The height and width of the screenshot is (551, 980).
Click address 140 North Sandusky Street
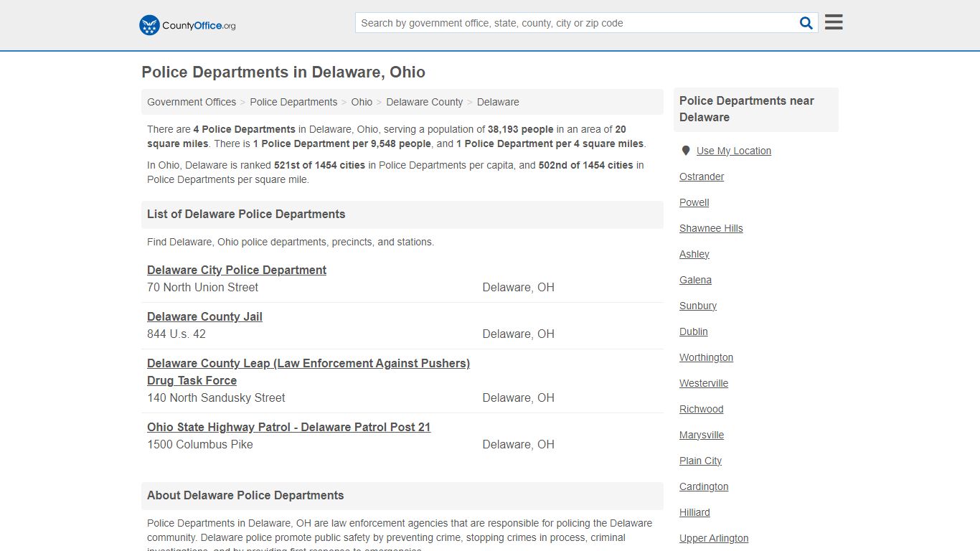click(x=216, y=397)
